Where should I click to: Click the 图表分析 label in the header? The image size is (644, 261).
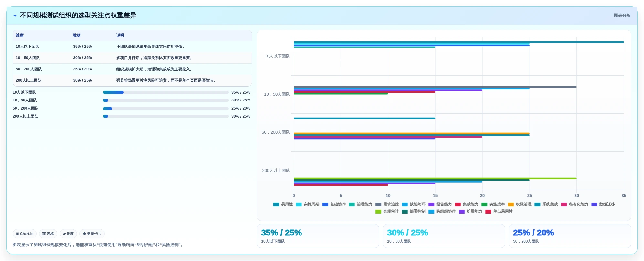click(x=622, y=16)
